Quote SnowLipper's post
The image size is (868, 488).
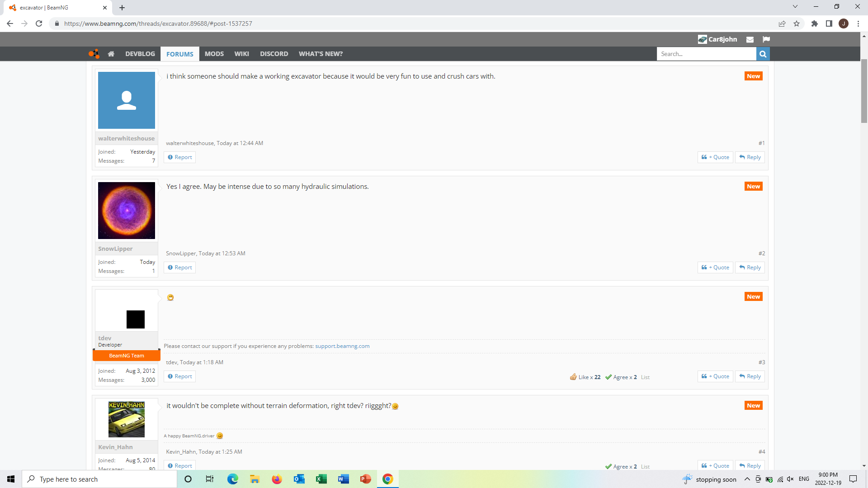click(x=715, y=267)
